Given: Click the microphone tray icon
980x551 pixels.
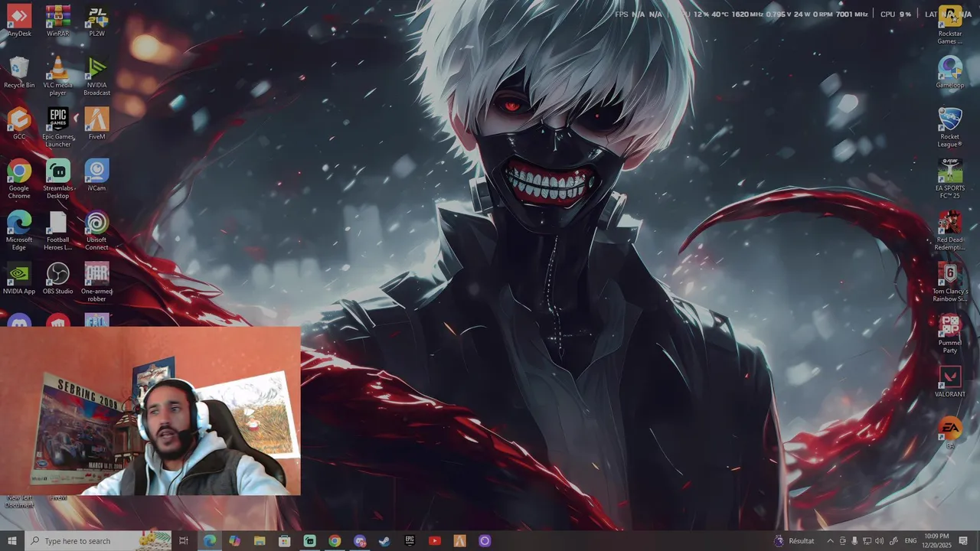Looking at the screenshot, I should click(854, 541).
